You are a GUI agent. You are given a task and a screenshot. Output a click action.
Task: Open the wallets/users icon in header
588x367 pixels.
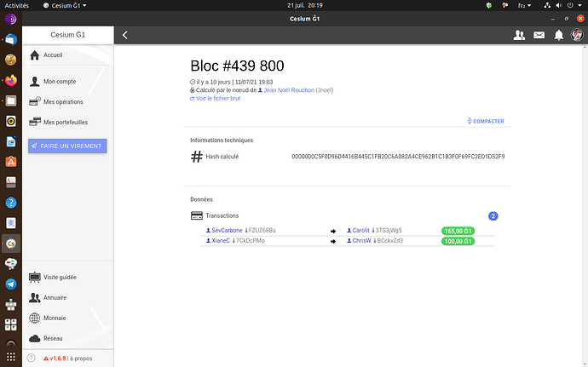[x=519, y=35]
